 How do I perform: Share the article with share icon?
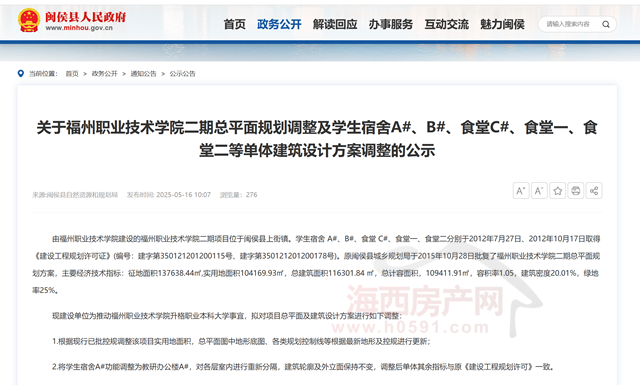pos(594,191)
